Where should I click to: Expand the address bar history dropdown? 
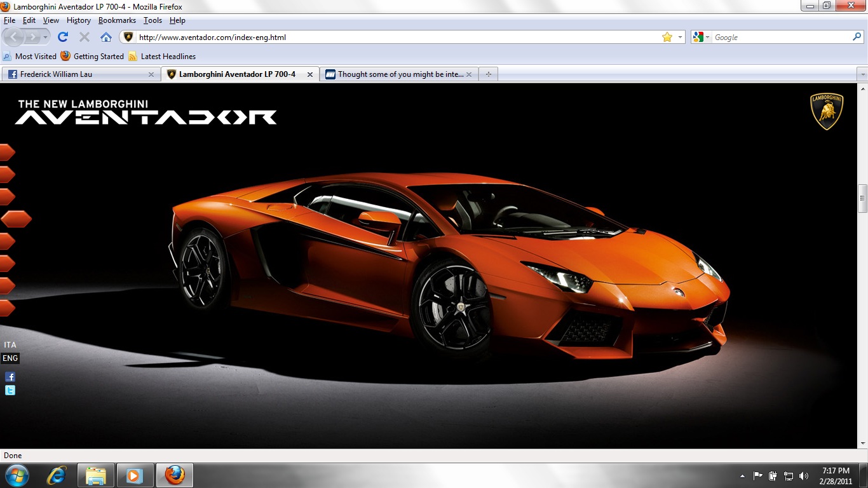click(x=680, y=37)
